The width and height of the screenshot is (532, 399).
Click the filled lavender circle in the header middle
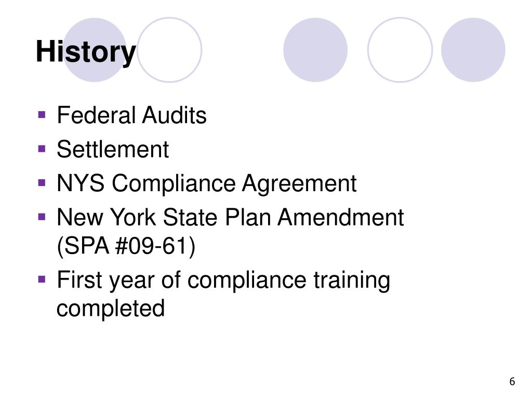(315, 50)
